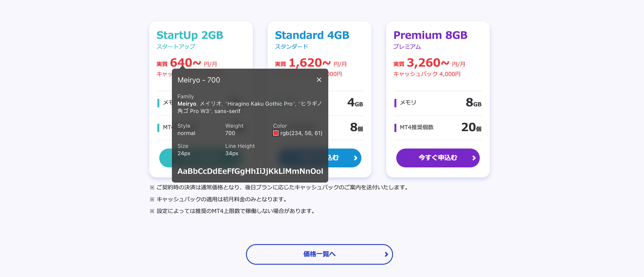Close the Meiryo font info popup

click(x=319, y=80)
